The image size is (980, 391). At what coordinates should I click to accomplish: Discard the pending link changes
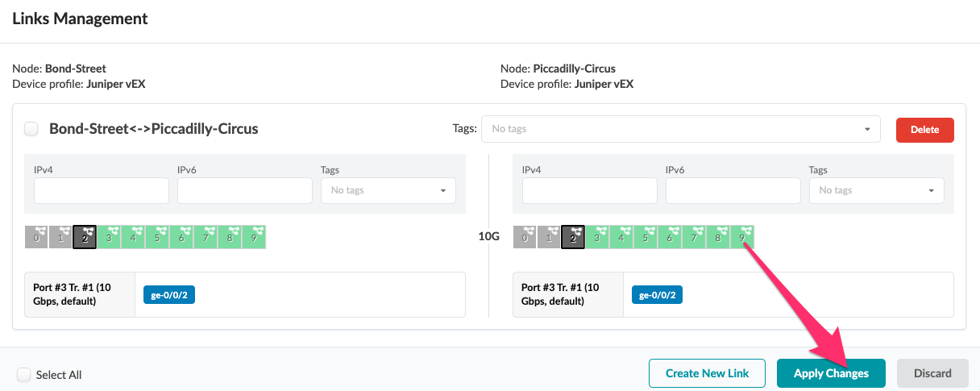932,373
